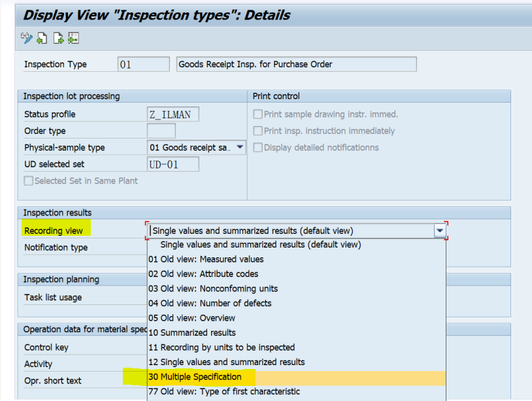
Task: Click the Display/Change toggle icon
Action: pyautogui.click(x=26, y=38)
